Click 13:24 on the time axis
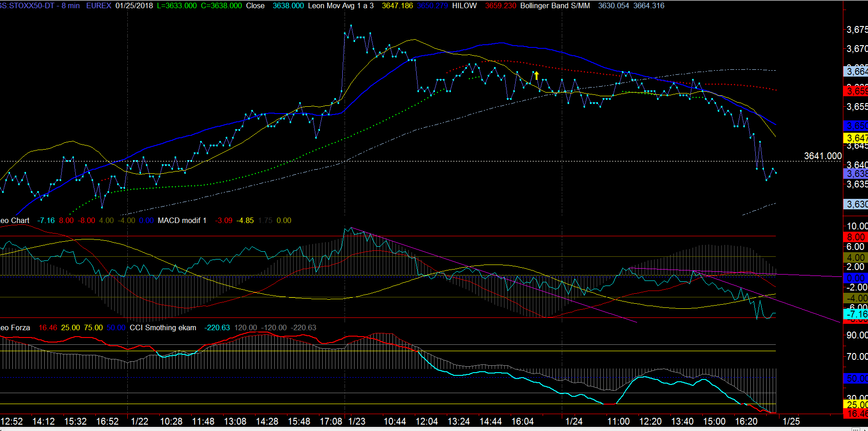This screenshot has width=868, height=431. point(459,421)
